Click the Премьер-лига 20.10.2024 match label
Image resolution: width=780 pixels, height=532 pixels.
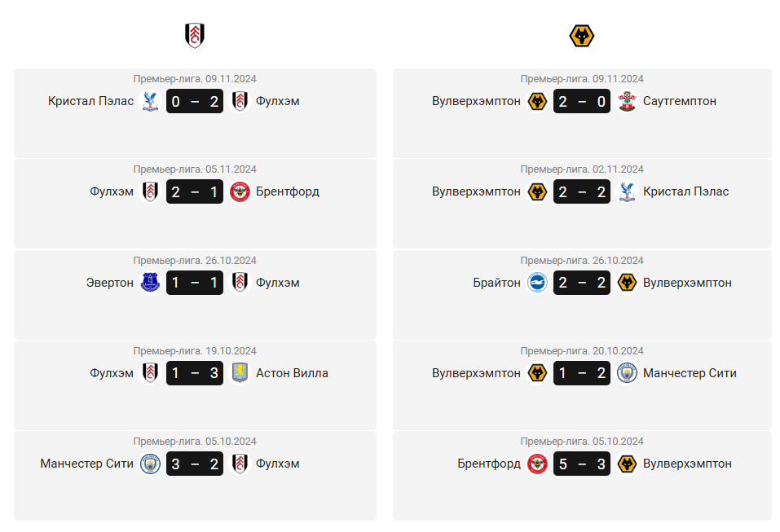[582, 351]
